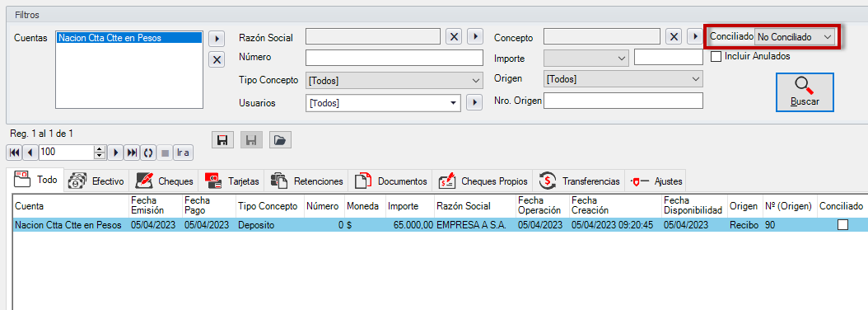This screenshot has height=310, width=868.
Task: Click the add account arrow beside Cuentas
Action: click(217, 39)
